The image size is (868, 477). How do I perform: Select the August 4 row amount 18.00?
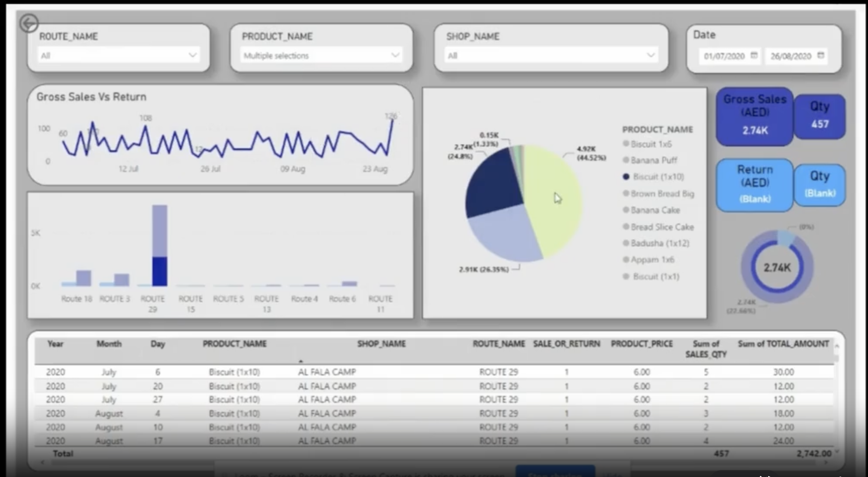pyautogui.click(x=783, y=413)
